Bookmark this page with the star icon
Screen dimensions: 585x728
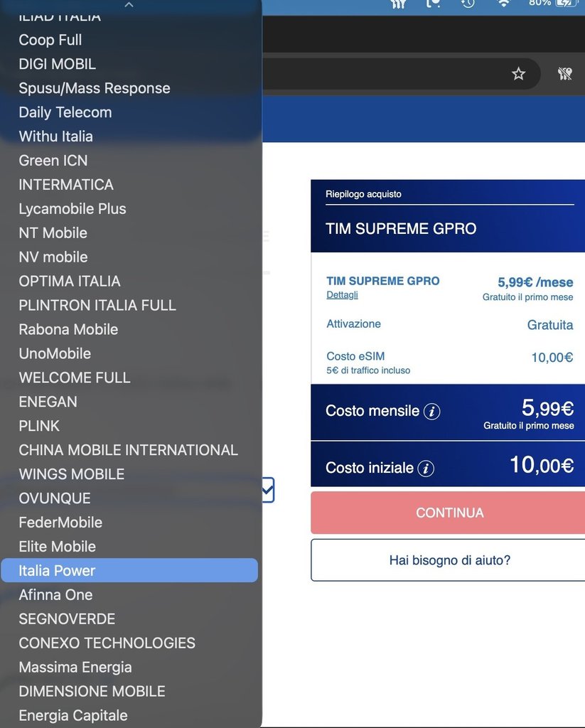point(518,74)
